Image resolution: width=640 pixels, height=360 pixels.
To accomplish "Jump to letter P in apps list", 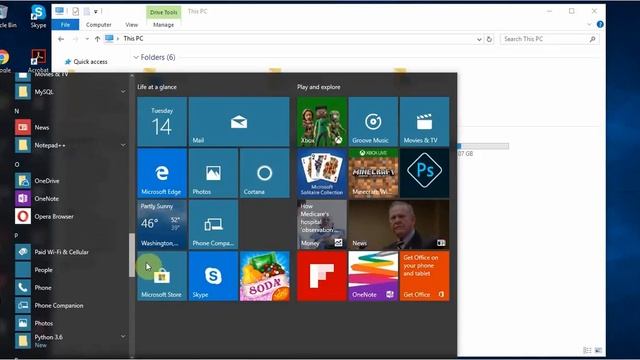I will (x=16, y=236).
